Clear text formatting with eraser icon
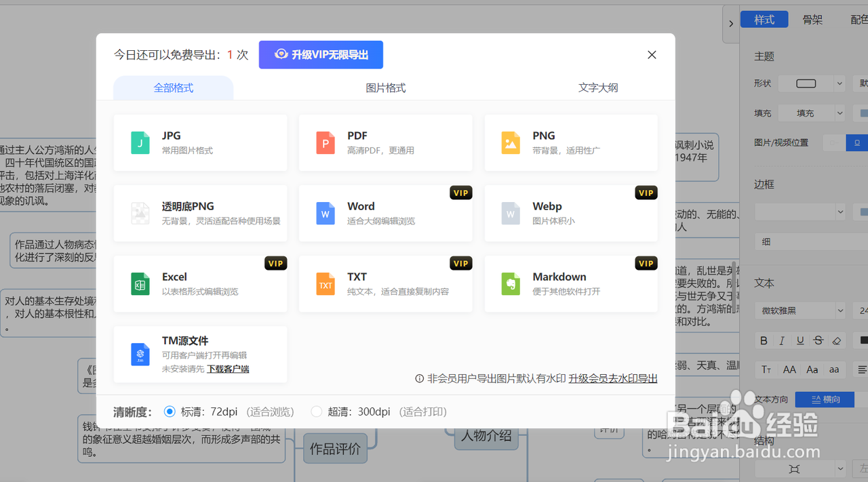Image resolution: width=868 pixels, height=482 pixels. [837, 340]
